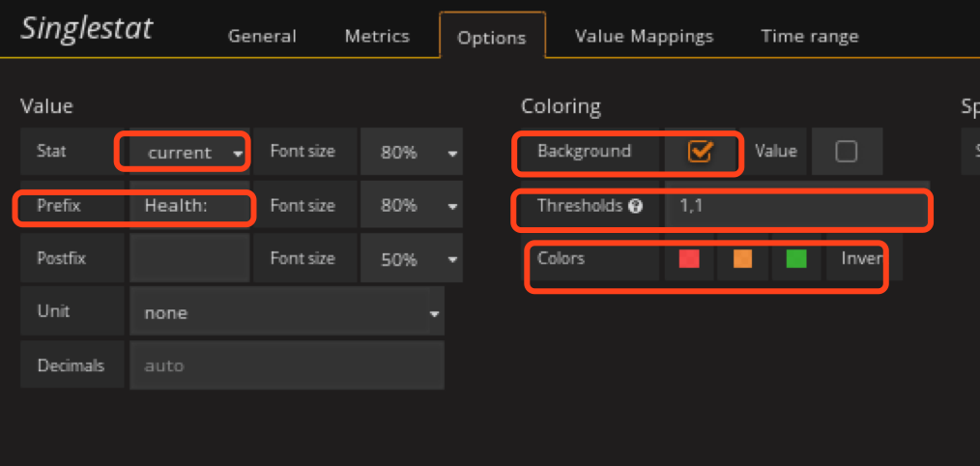Expand the Prefix font size 80% dropdown
Image resolution: width=980 pixels, height=466 pixels.
pyautogui.click(x=411, y=206)
